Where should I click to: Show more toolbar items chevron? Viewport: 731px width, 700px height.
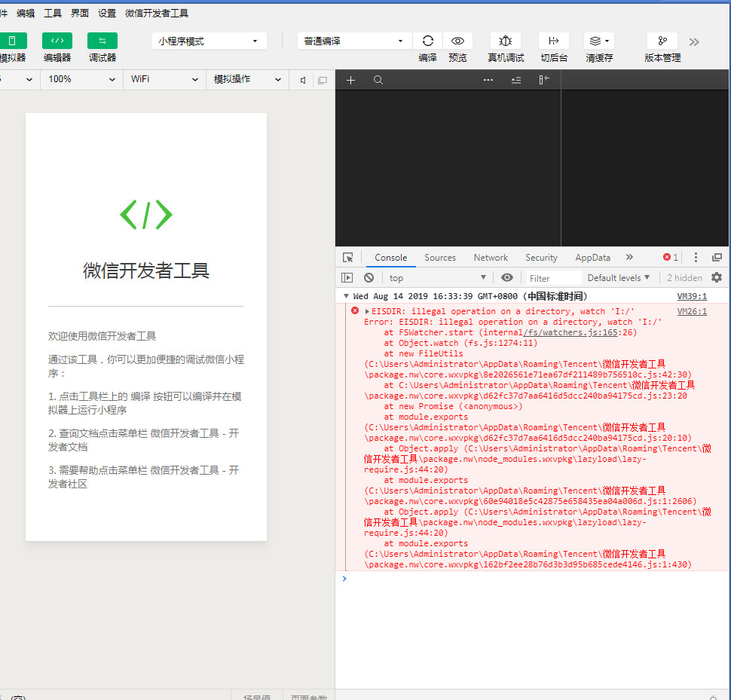(x=694, y=42)
